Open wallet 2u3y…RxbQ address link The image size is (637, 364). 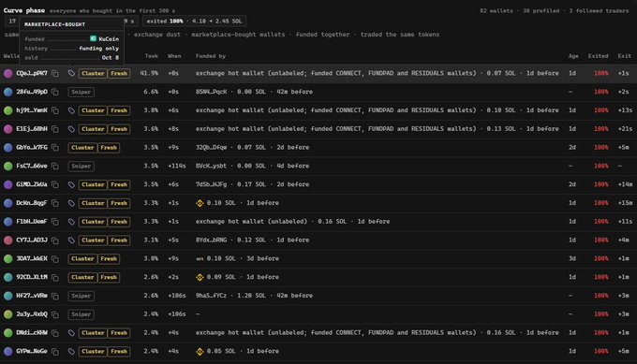pos(32,314)
